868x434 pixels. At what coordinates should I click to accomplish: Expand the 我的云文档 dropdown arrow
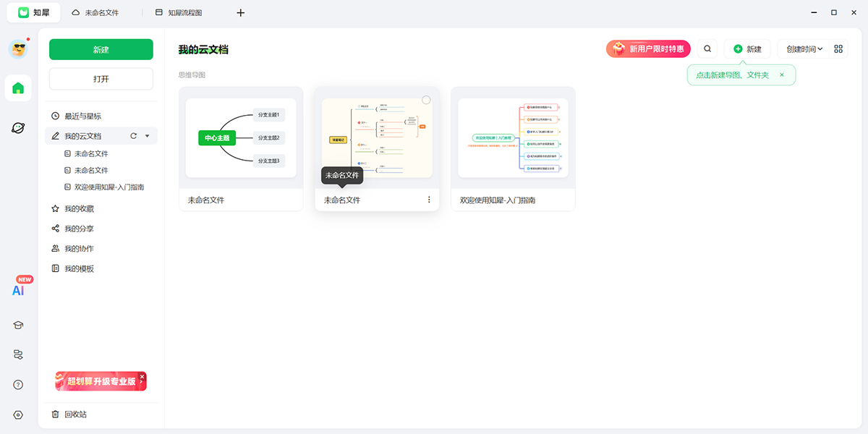click(148, 136)
